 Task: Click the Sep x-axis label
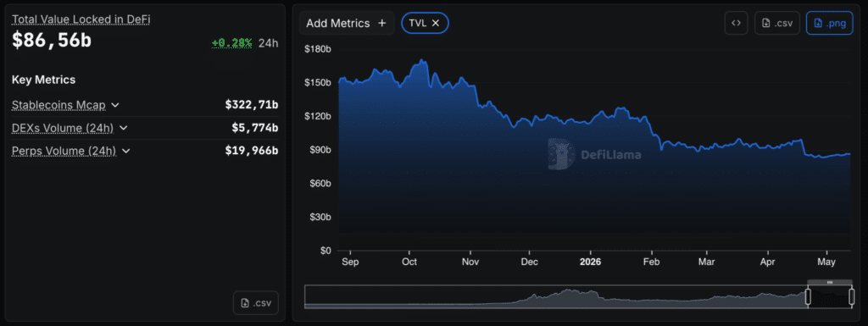click(x=350, y=262)
